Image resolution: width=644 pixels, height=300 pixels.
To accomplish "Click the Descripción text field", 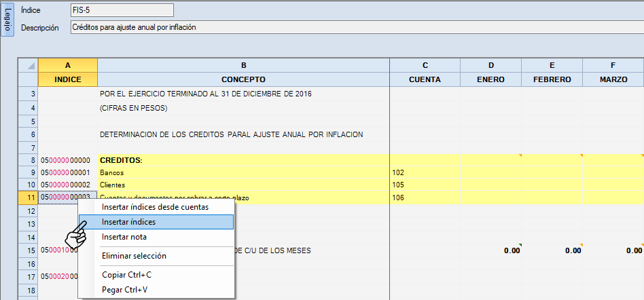I will coord(353,28).
